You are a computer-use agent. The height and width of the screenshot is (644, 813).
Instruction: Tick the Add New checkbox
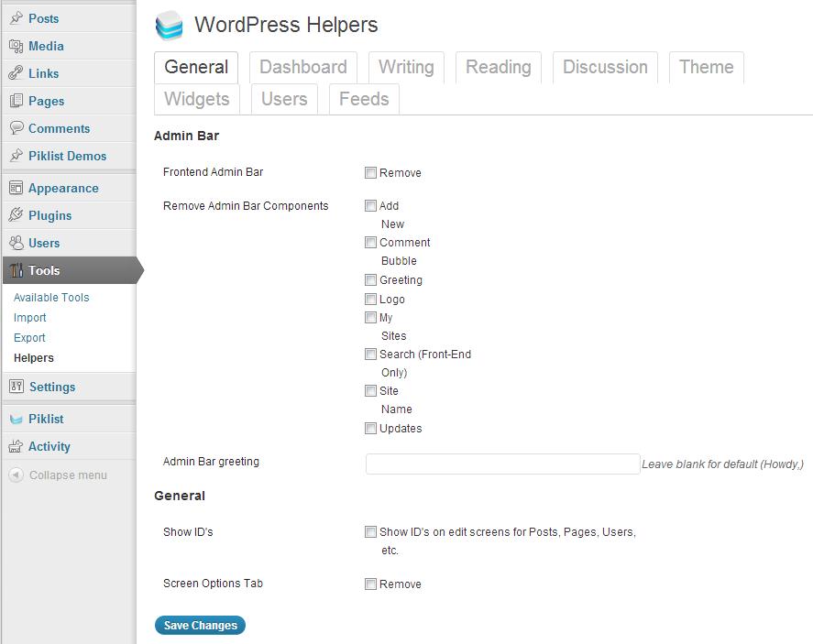370,206
